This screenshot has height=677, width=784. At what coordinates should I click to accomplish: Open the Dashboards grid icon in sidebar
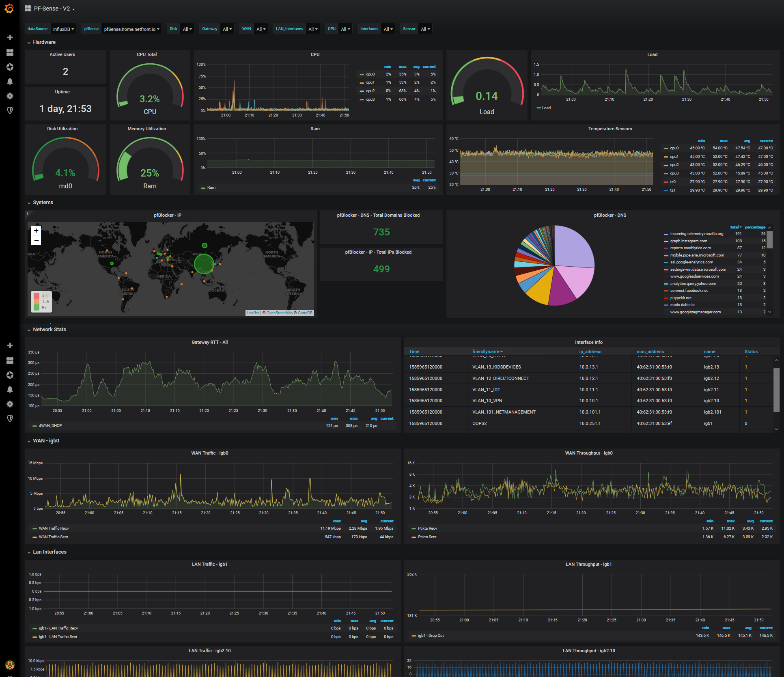point(10,52)
